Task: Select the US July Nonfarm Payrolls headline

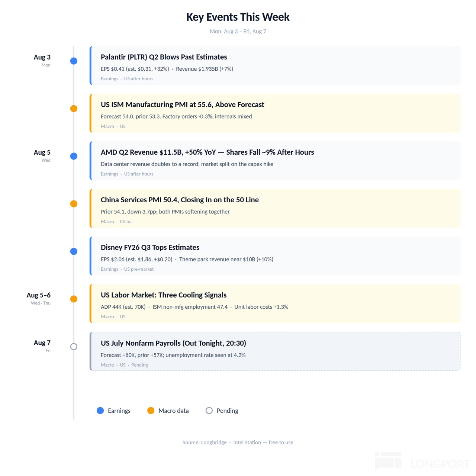Action: pyautogui.click(x=173, y=343)
